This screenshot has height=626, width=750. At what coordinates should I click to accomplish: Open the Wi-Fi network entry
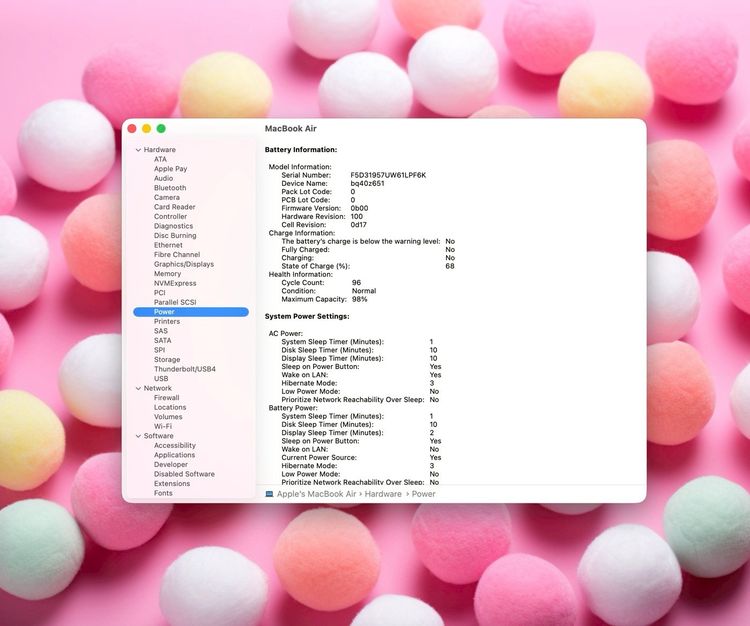(x=163, y=427)
